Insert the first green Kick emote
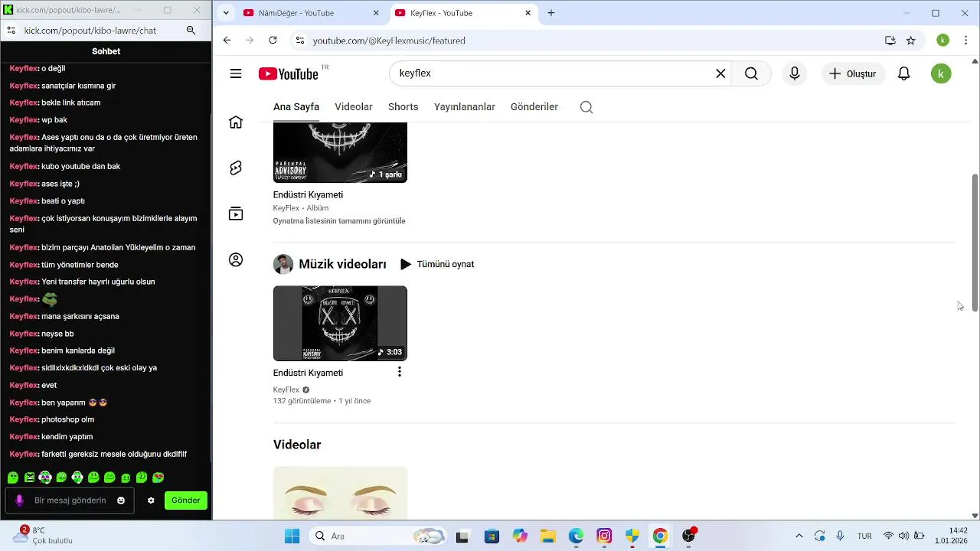Image resolution: width=980 pixels, height=551 pixels. click(x=13, y=478)
